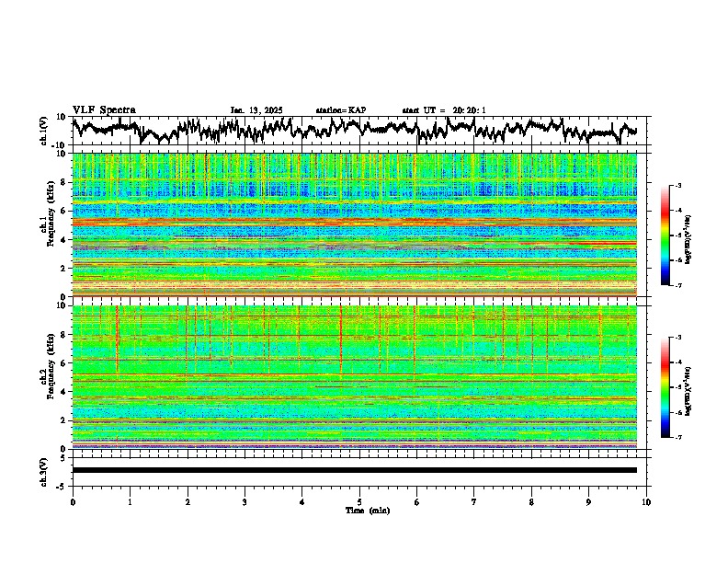Click the ch.1 "Frequency (kHz)" axis label
The image size is (728, 563).
(51, 213)
